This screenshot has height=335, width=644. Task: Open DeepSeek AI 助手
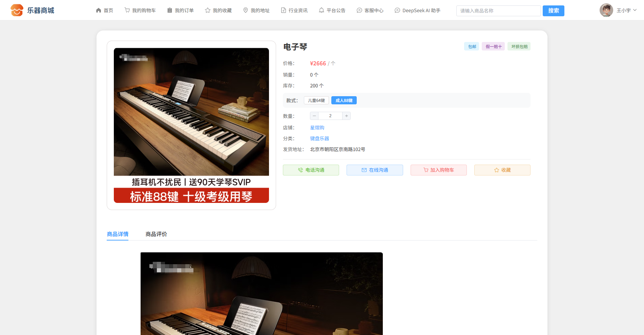(417, 11)
